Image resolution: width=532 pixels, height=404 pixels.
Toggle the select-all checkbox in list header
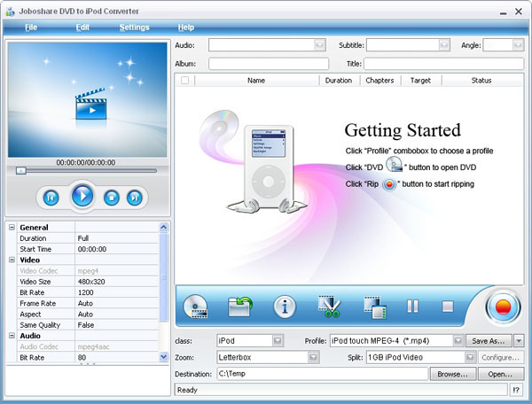tap(185, 81)
